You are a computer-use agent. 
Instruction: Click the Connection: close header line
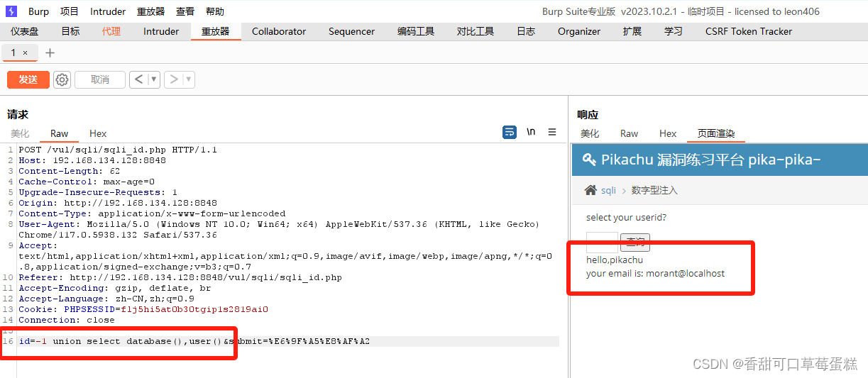[67, 320]
